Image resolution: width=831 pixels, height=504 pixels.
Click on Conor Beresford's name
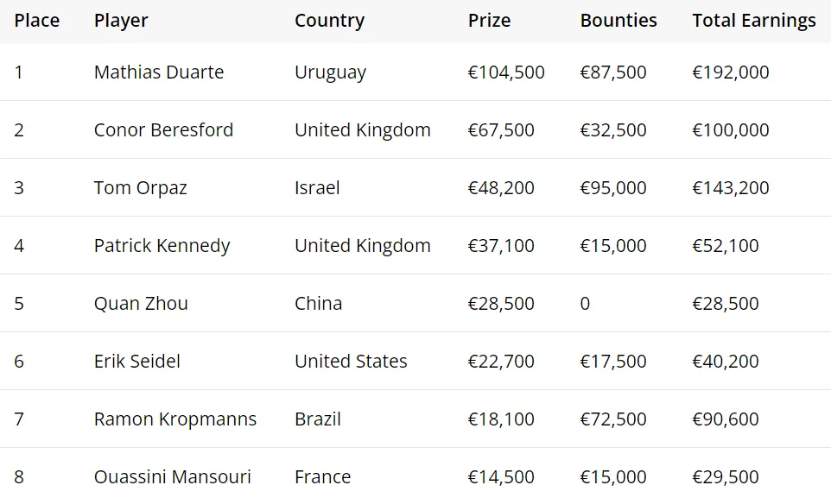coord(163,130)
